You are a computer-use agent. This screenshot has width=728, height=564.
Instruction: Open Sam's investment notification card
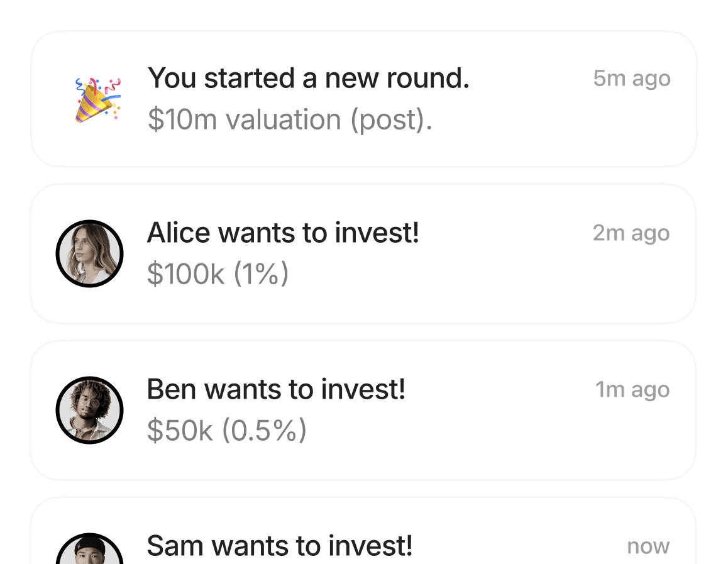coord(363,531)
